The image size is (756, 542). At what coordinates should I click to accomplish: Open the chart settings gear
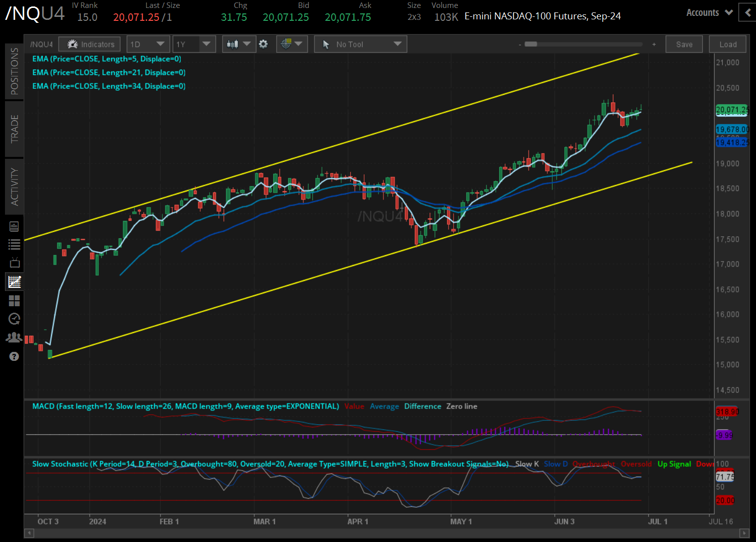point(263,44)
